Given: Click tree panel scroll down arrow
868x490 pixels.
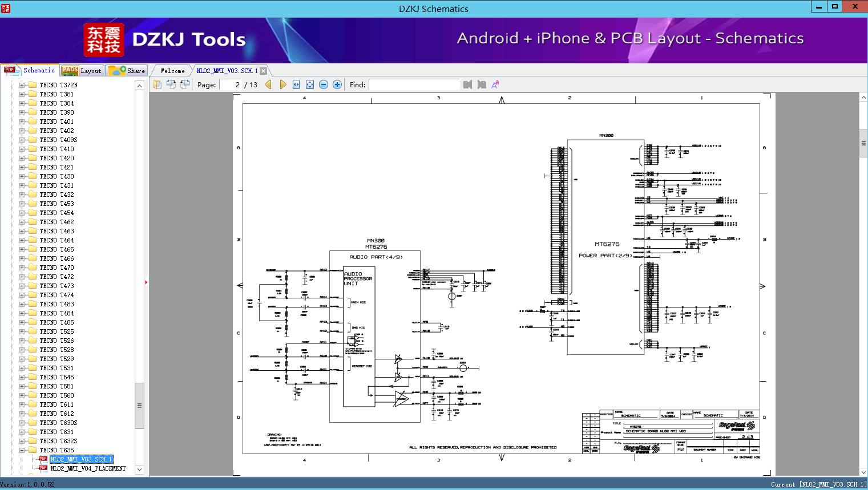Looking at the screenshot, I should coord(139,469).
